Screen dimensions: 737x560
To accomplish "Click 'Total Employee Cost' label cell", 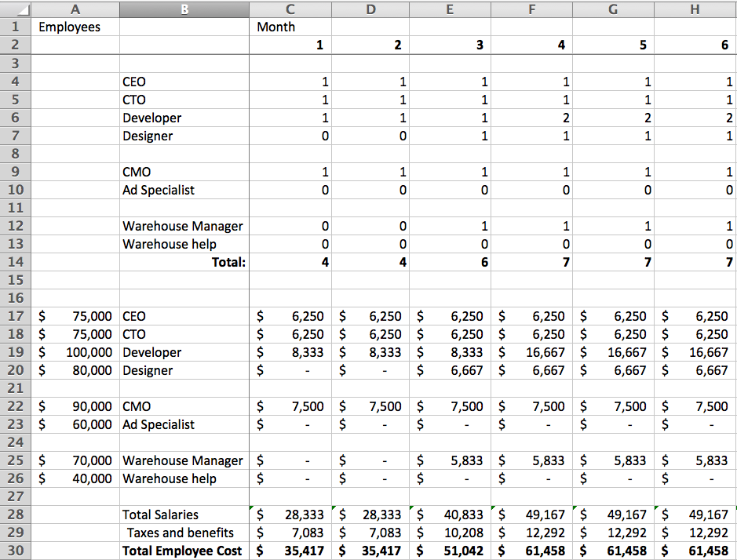I will [184, 551].
